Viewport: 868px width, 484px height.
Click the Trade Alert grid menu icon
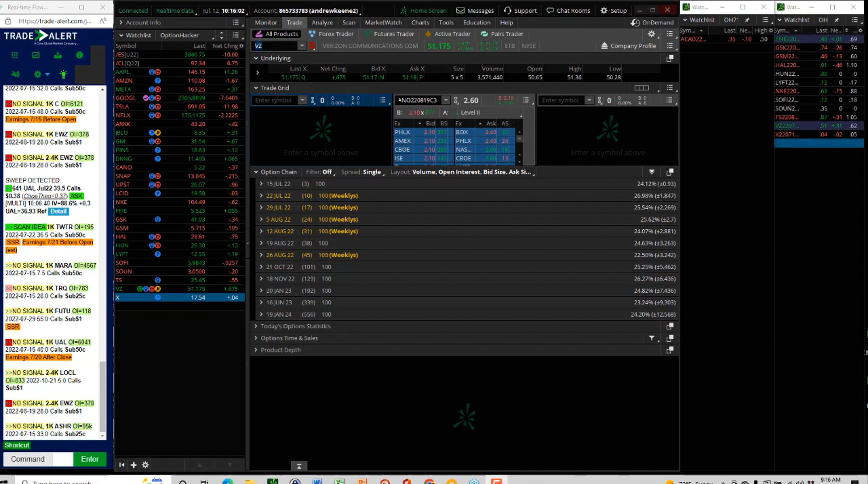14,55
